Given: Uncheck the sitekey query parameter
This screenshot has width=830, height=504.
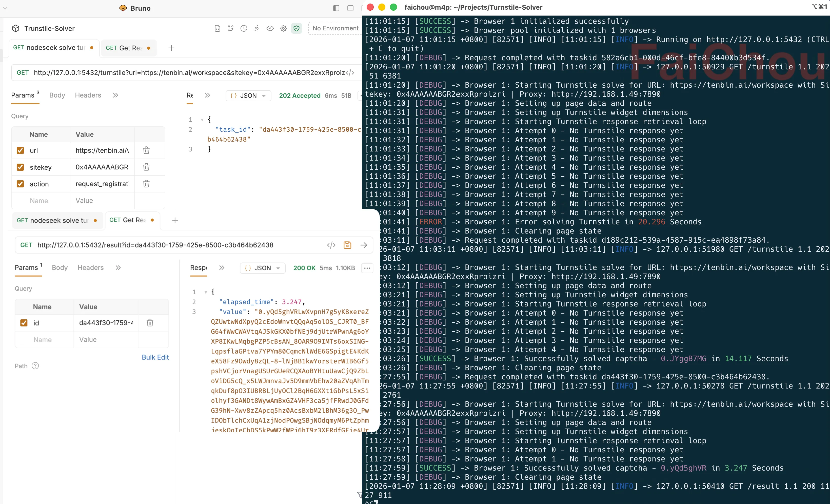Looking at the screenshot, I should 20,167.
